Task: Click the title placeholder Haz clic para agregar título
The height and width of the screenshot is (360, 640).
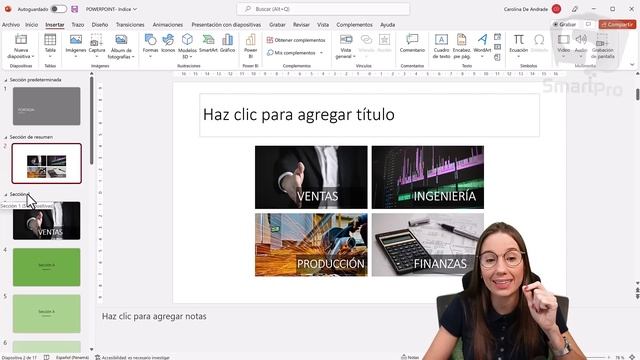Action: coord(369,115)
